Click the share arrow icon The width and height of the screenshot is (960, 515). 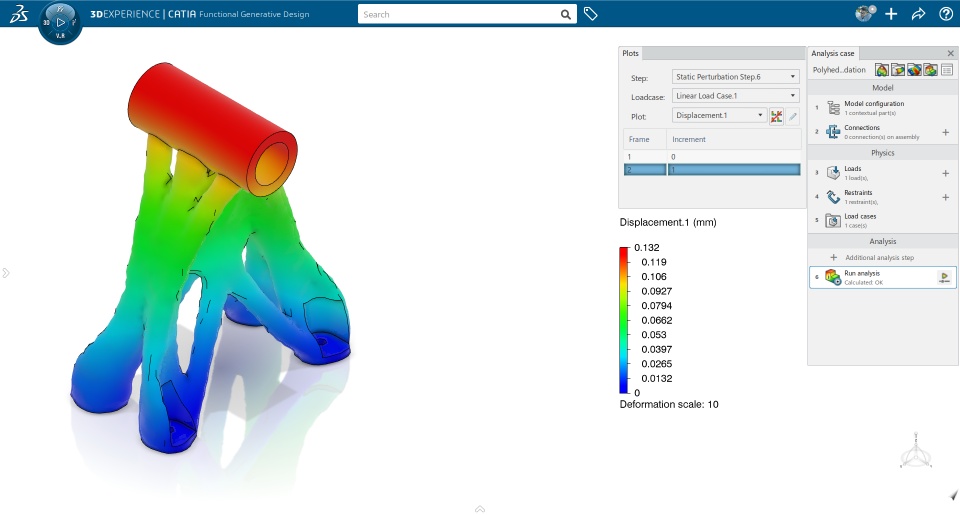918,14
